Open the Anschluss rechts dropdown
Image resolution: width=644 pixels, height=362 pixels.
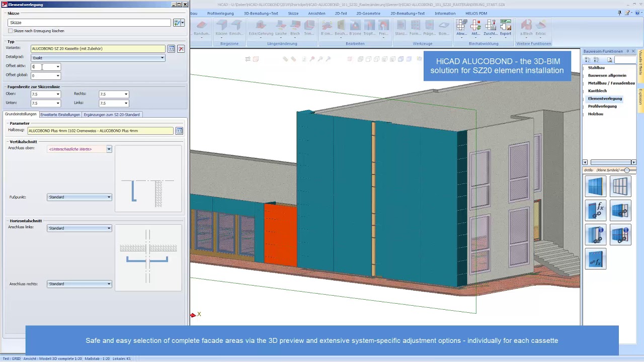click(79, 284)
